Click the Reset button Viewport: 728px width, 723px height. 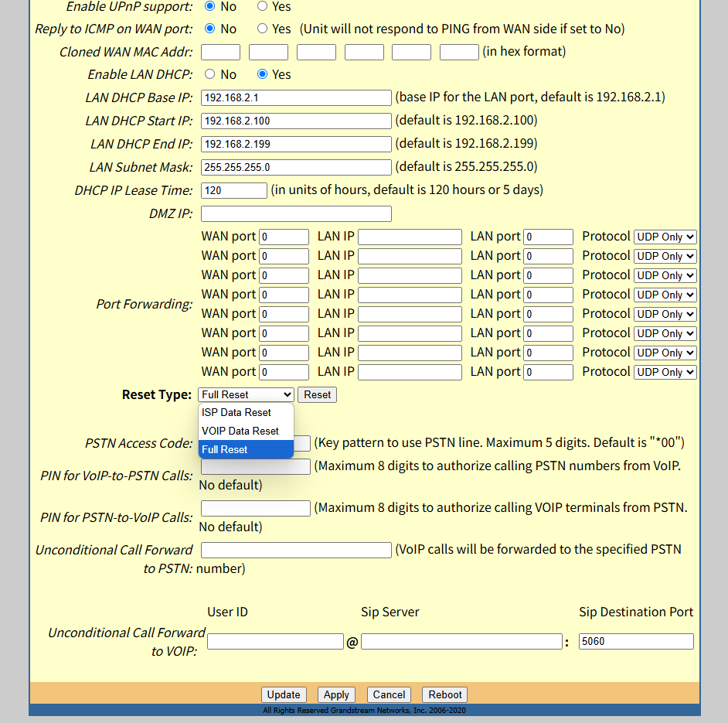[317, 394]
